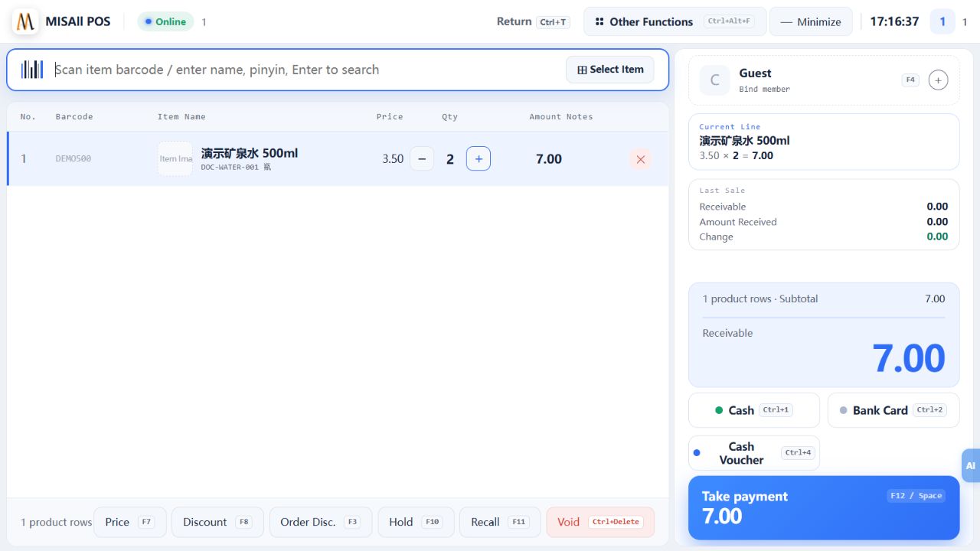
Task: Remove the 演示矿泉水 500ml line with red X
Action: tap(641, 159)
